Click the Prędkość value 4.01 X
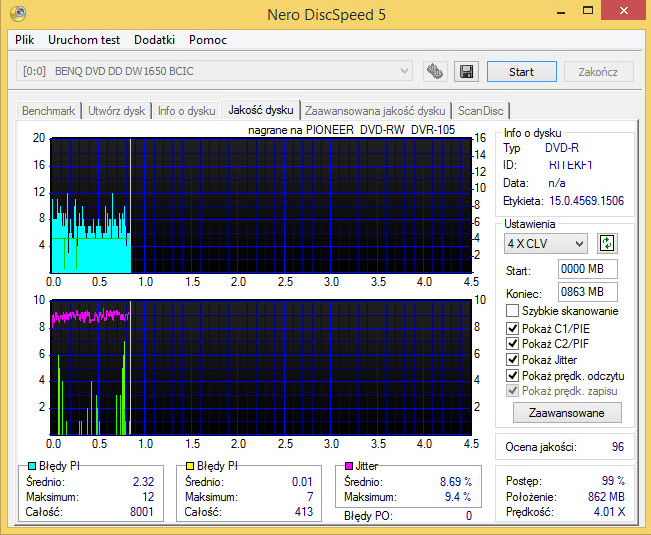Image resolution: width=651 pixels, height=535 pixels. click(x=609, y=512)
